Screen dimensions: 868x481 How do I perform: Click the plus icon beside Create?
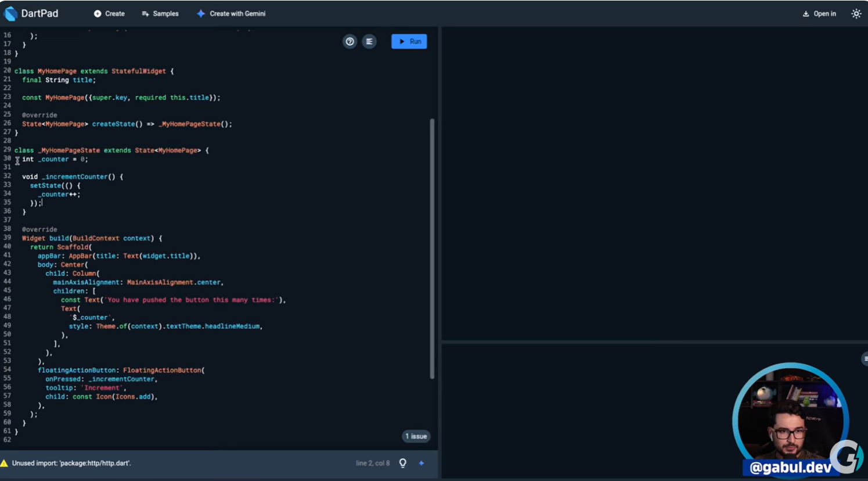click(98, 13)
